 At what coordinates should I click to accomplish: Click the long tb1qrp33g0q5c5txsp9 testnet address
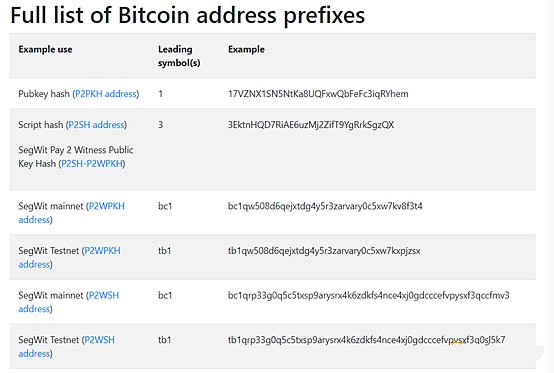click(366, 340)
